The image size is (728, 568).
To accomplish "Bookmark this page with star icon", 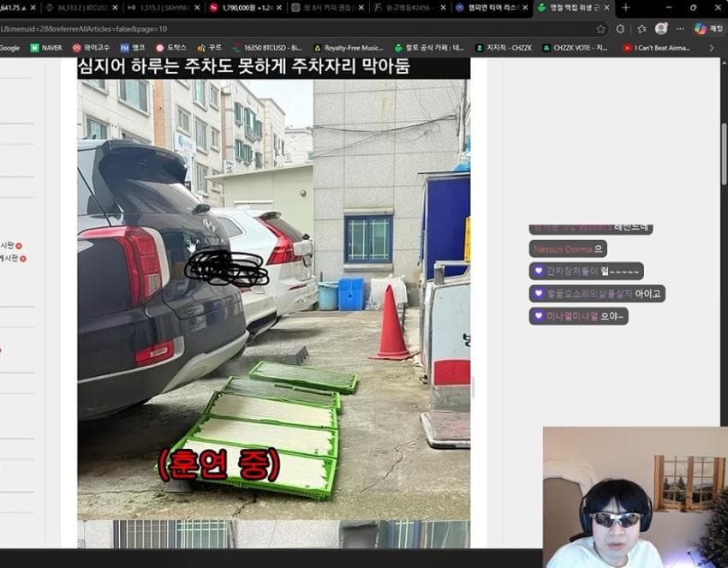I will tap(600, 29).
